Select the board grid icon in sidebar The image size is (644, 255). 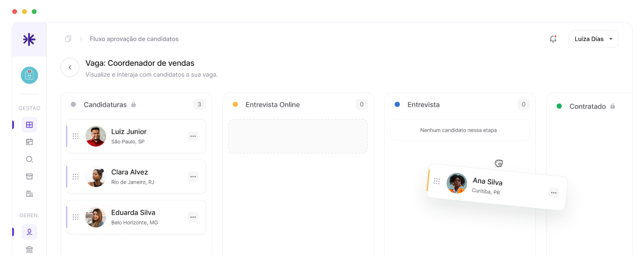click(x=29, y=125)
